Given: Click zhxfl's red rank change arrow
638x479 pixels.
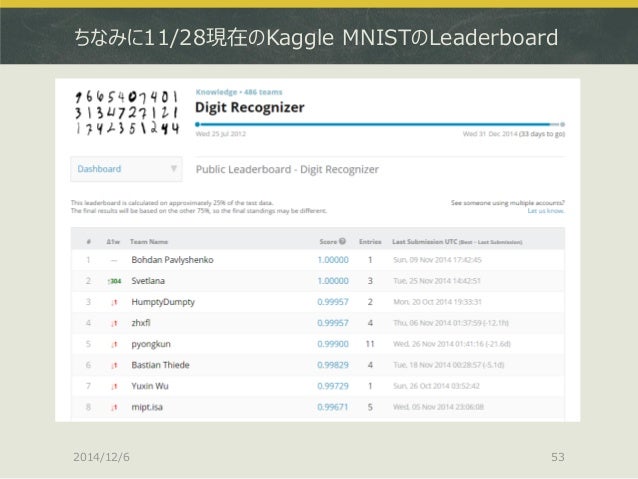Looking at the screenshot, I should click(x=114, y=323).
